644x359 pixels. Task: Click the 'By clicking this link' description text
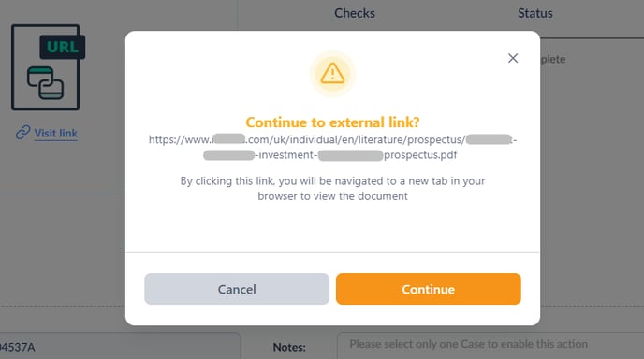(332, 188)
